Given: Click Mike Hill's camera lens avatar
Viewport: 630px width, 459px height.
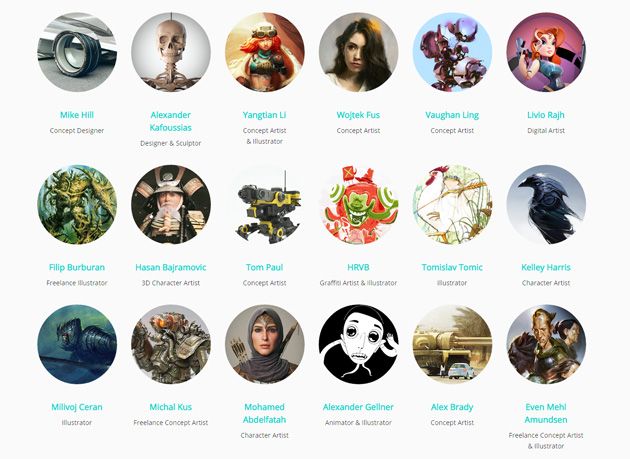Looking at the screenshot, I should 77,52.
